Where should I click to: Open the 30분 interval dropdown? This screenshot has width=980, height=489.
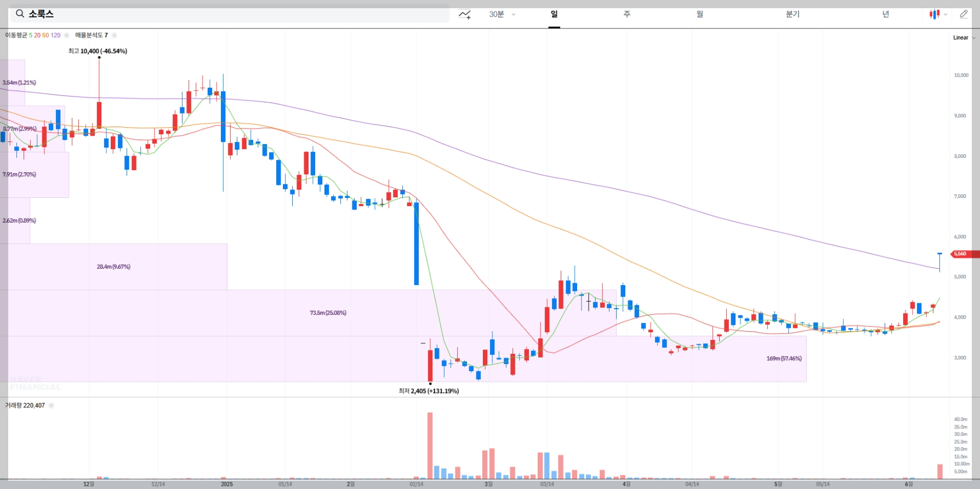pyautogui.click(x=502, y=14)
